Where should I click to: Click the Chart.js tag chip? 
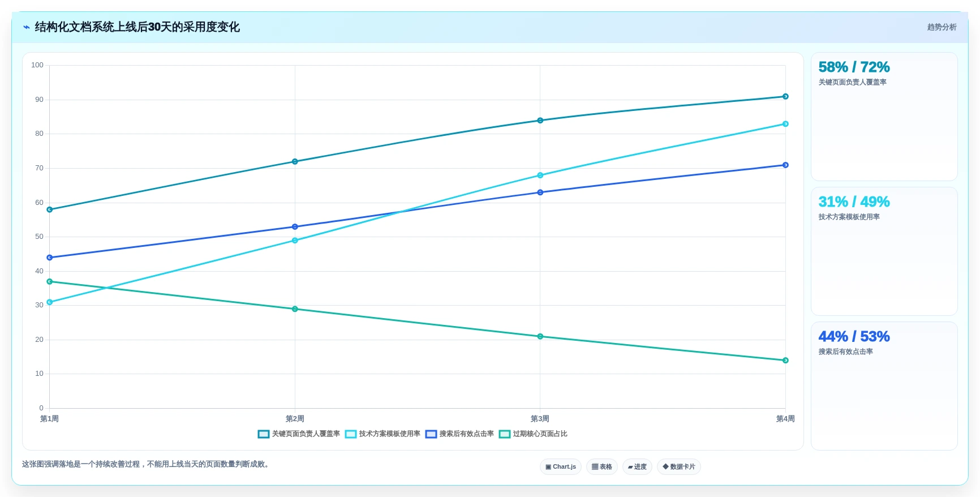[561, 467]
